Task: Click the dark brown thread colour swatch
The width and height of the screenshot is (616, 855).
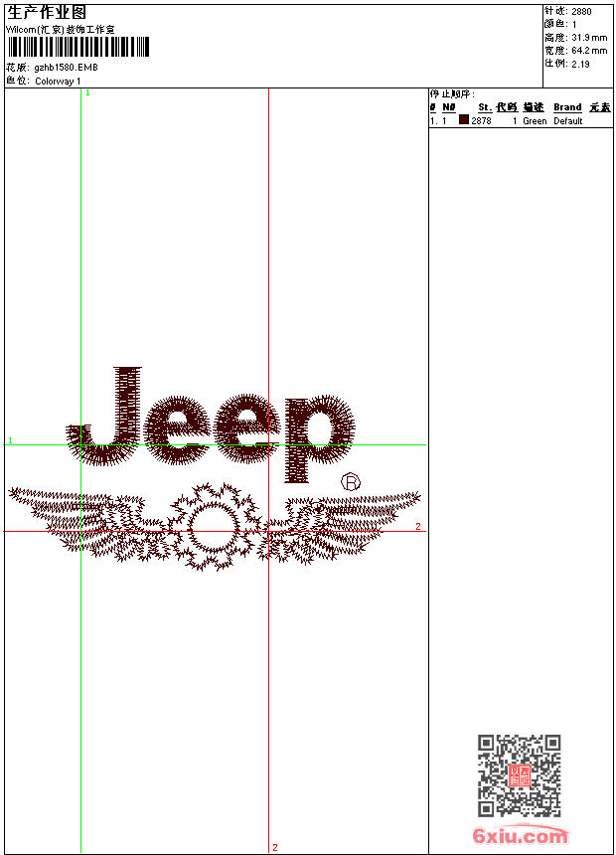Action: coord(464,120)
